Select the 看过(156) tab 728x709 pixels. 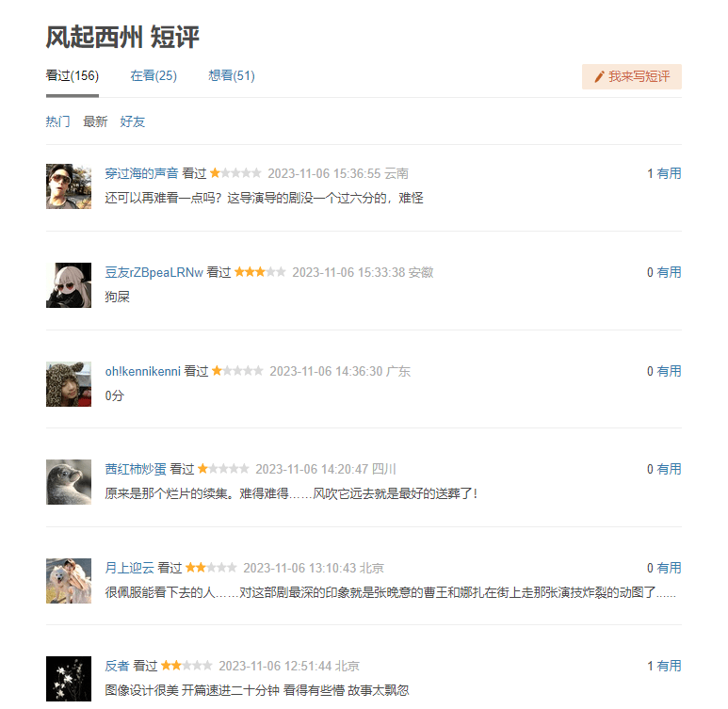coord(72,75)
